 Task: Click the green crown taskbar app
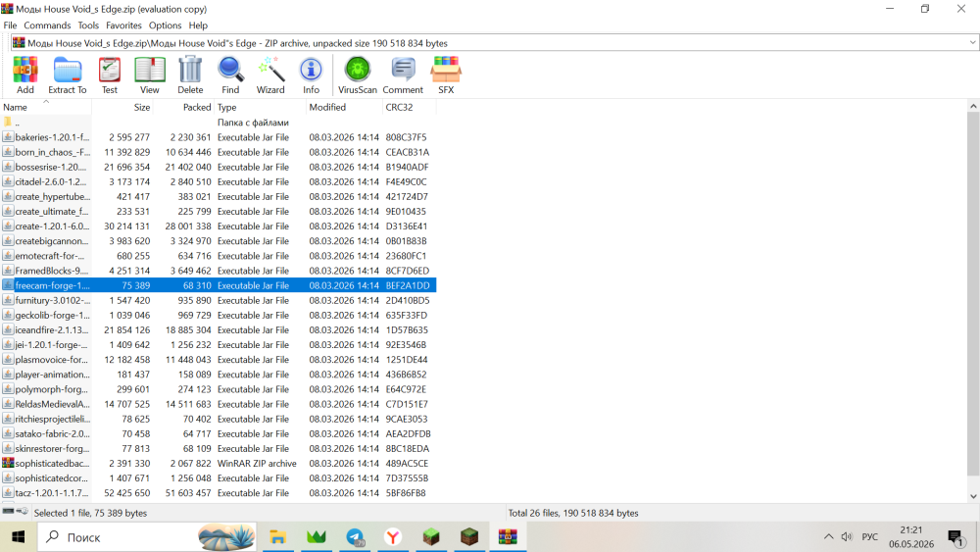click(317, 536)
